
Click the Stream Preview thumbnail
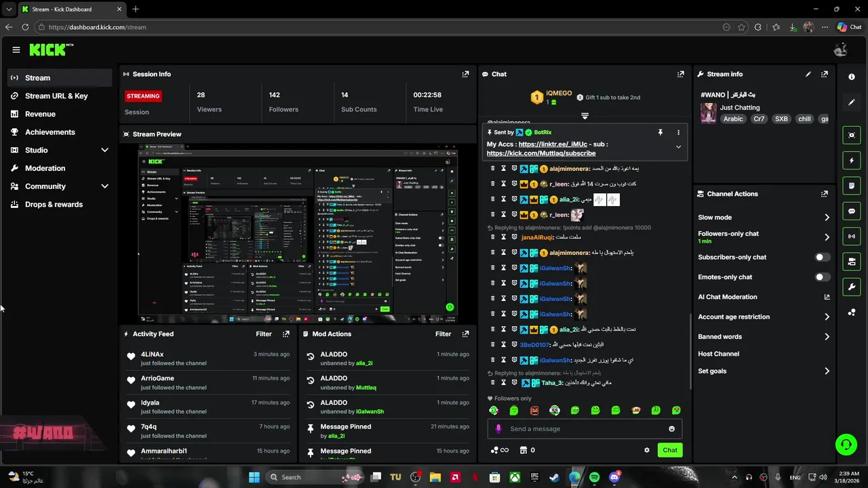pos(298,234)
